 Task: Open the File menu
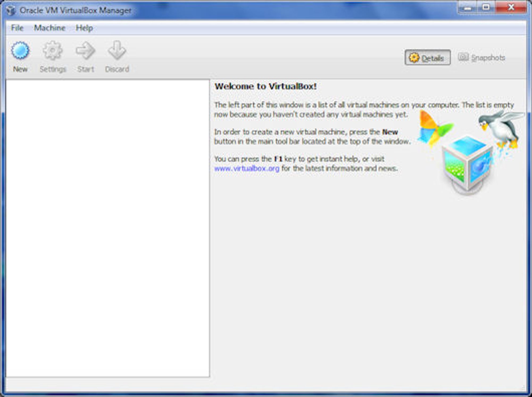[x=17, y=28]
